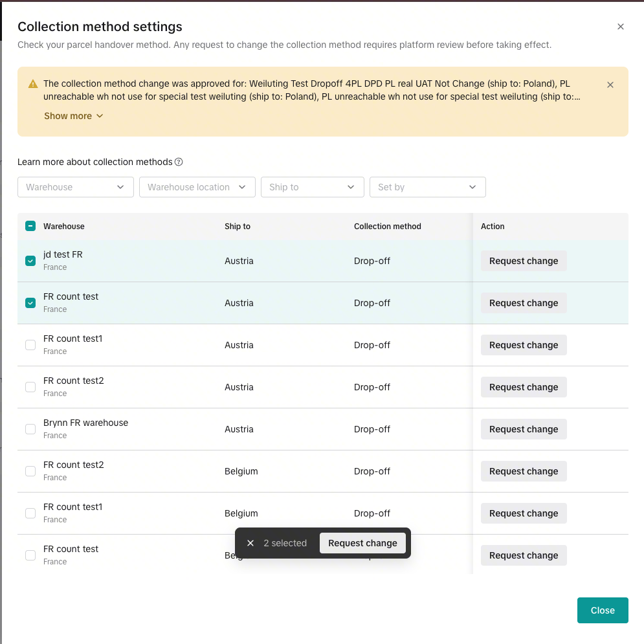
Task: Expand the alert with Show more
Action: (x=74, y=116)
